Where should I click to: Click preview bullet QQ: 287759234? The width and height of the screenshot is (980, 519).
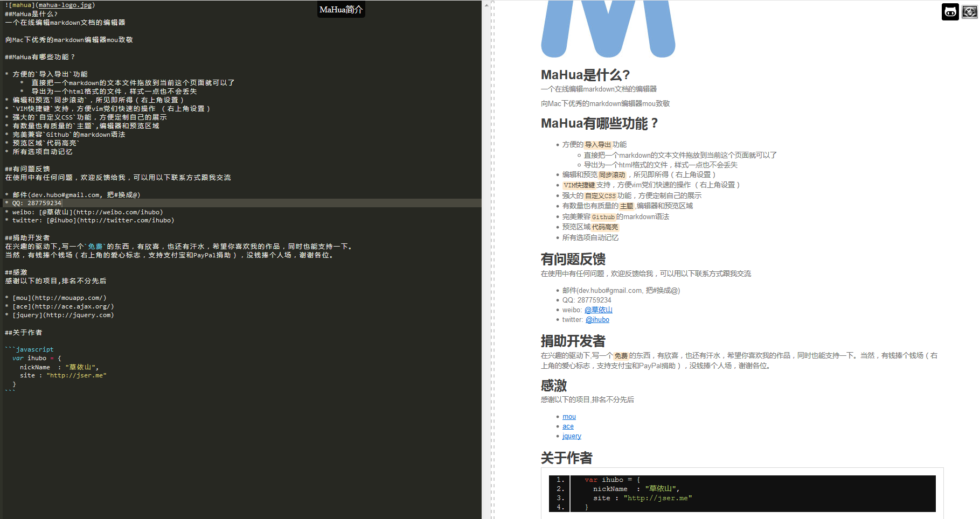(587, 300)
